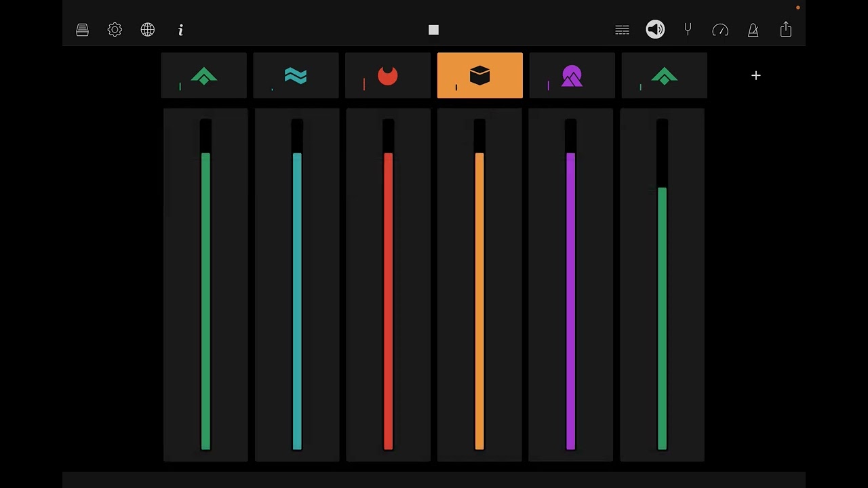
Task: Toggle the speaker mixer view
Action: pyautogui.click(x=655, y=29)
